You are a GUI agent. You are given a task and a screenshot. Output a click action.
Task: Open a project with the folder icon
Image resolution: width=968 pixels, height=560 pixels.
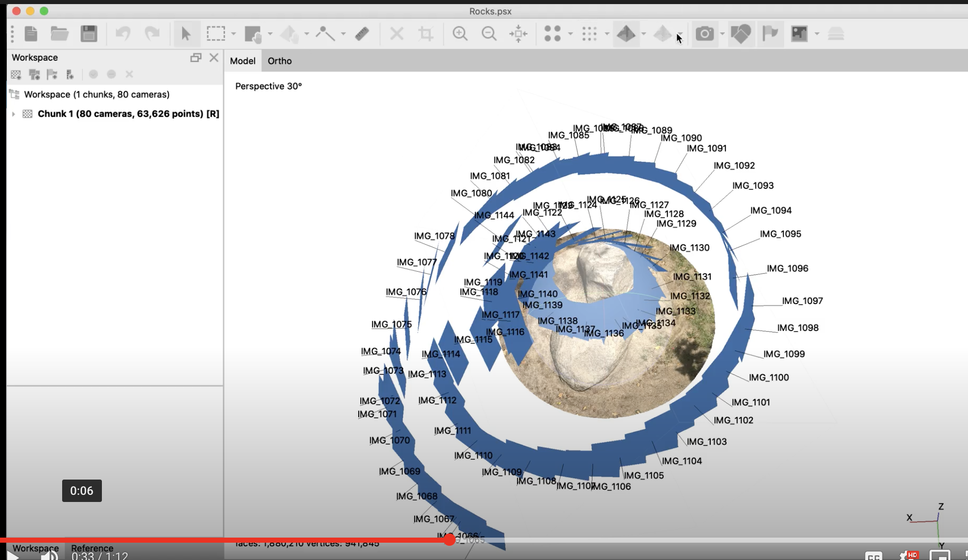point(60,34)
